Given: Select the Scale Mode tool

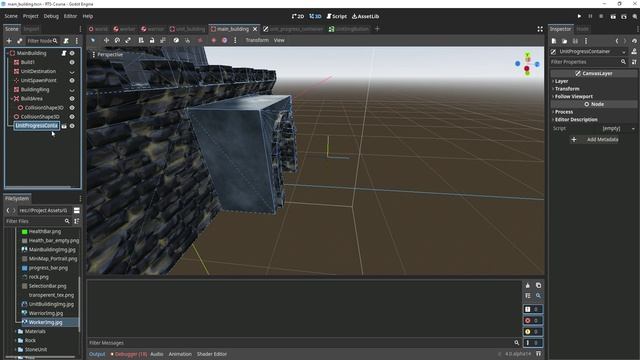Looking at the screenshot, I should tap(128, 40).
